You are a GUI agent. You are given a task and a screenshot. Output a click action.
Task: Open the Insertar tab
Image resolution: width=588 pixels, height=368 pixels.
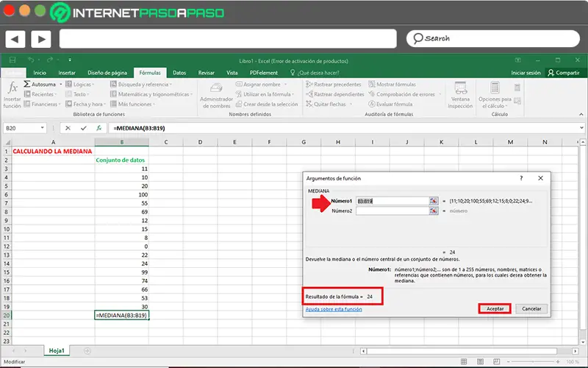tap(67, 72)
